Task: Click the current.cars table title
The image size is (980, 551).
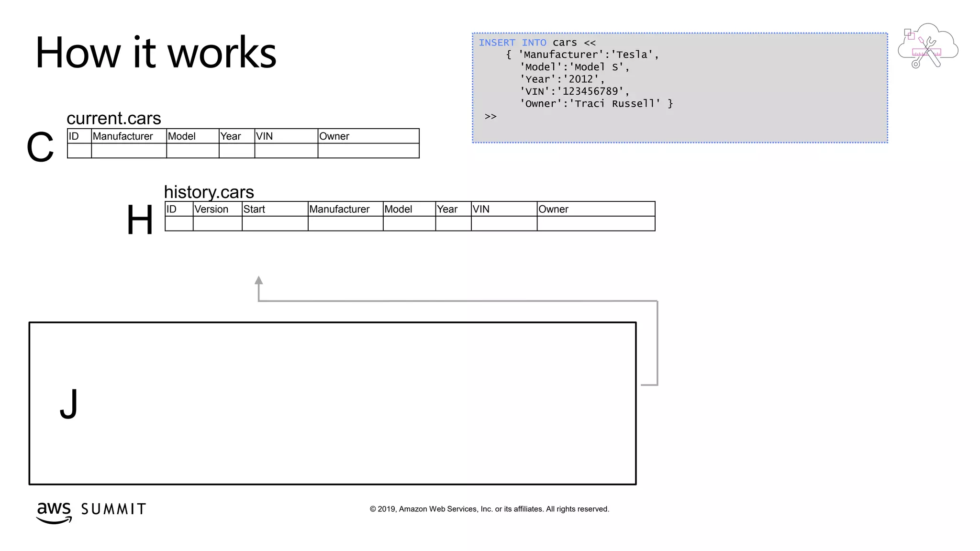Action: 114,118
